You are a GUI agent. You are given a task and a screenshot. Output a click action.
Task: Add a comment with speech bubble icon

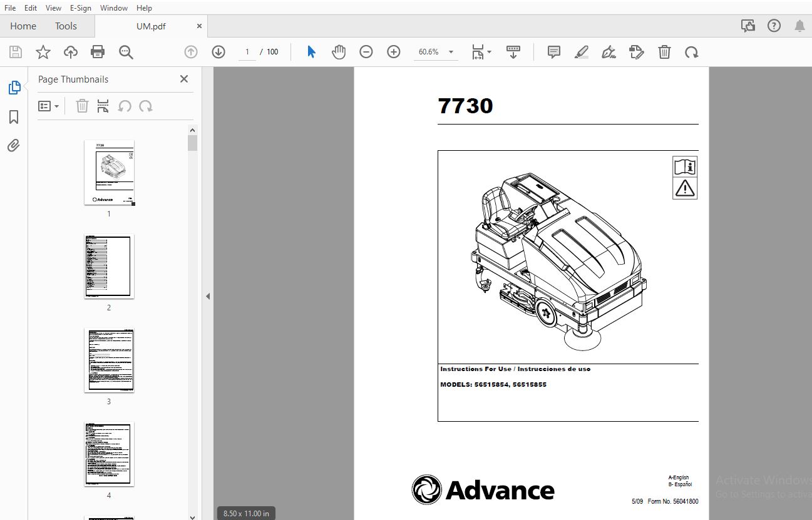tap(554, 52)
